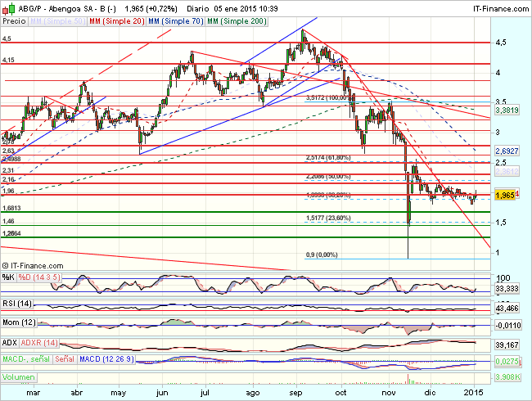Click the 4,5 resistance level label
Screen dimensions: 532x401
click(x=7, y=38)
